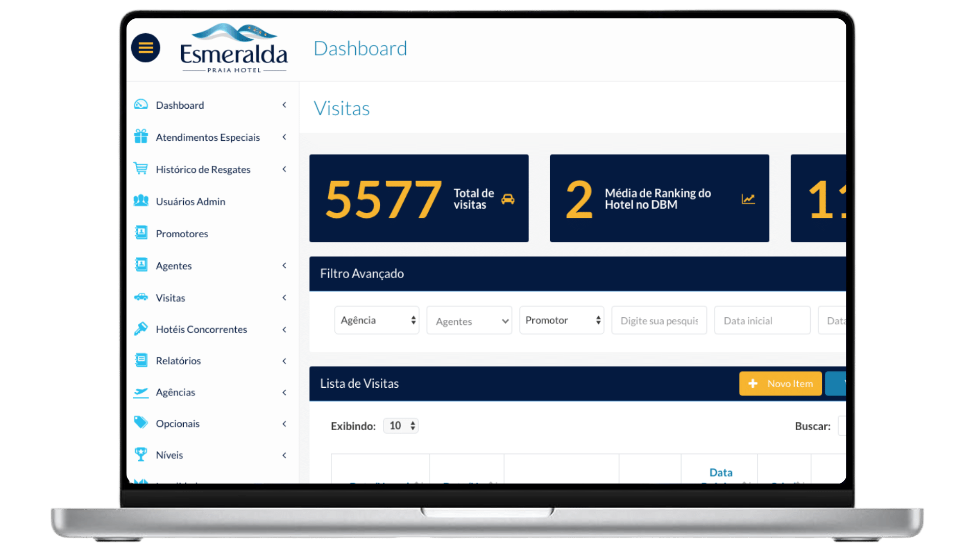The image size is (980, 551).
Task: Click the Agentes contact book icon
Action: [x=141, y=265]
